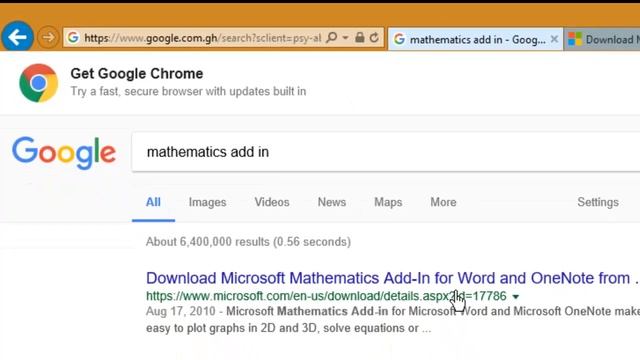The image size is (640, 360).
Task: Switch to Maps results
Action: click(388, 202)
